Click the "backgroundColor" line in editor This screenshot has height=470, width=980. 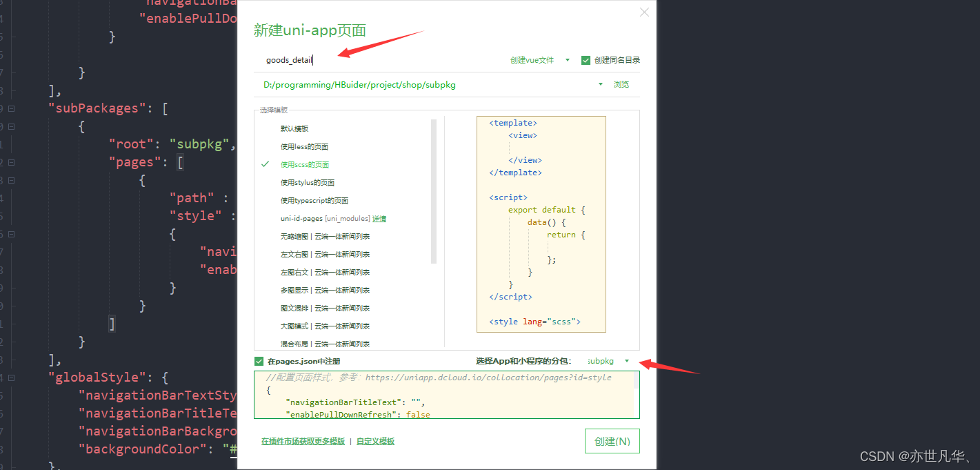tap(157, 449)
